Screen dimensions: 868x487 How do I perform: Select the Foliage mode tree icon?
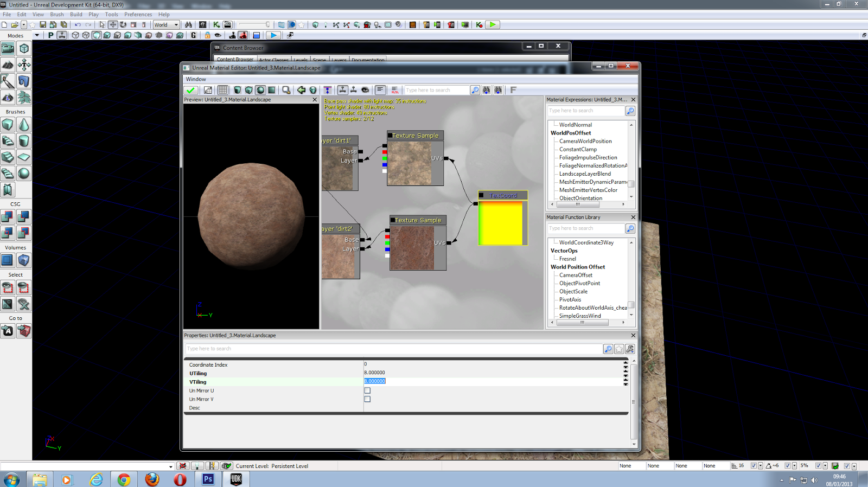[24, 98]
